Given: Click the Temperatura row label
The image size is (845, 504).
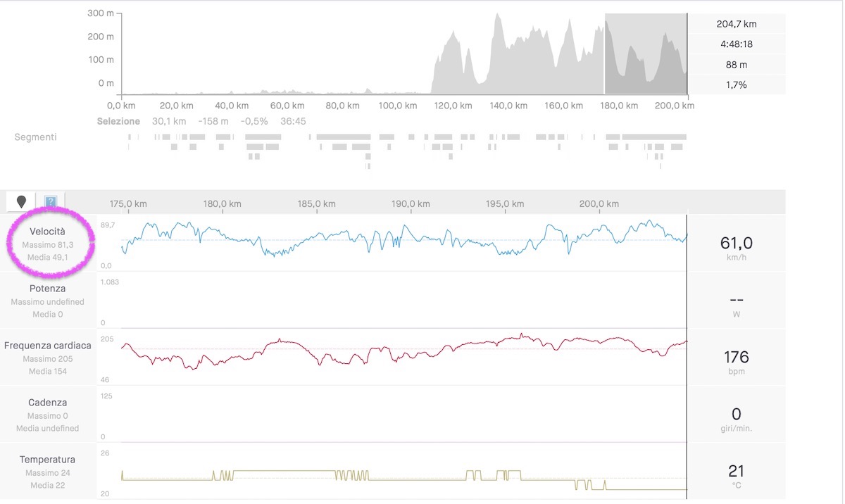Looking at the screenshot, I should pos(48,460).
